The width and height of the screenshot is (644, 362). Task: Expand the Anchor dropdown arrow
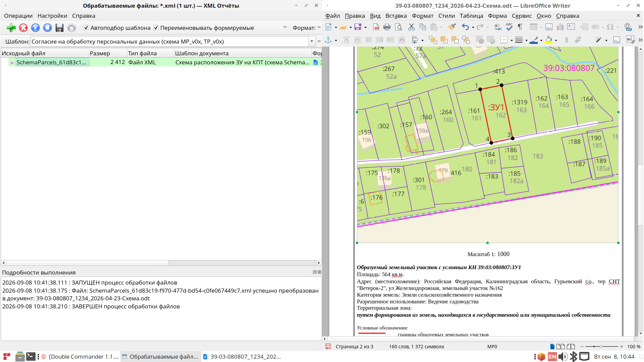(x=336, y=41)
